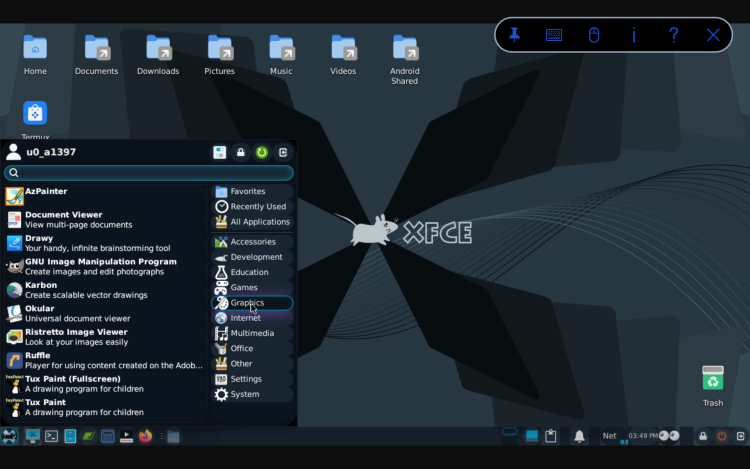The width and height of the screenshot is (750, 469).
Task: Click the lock screen icon in the panel
Action: click(x=703, y=436)
